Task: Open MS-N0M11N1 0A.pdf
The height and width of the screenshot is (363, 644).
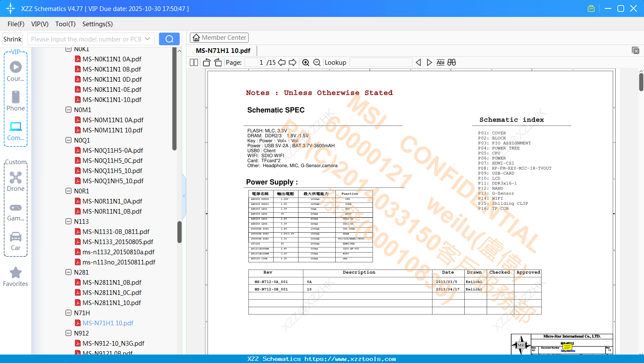Action: click(109, 120)
